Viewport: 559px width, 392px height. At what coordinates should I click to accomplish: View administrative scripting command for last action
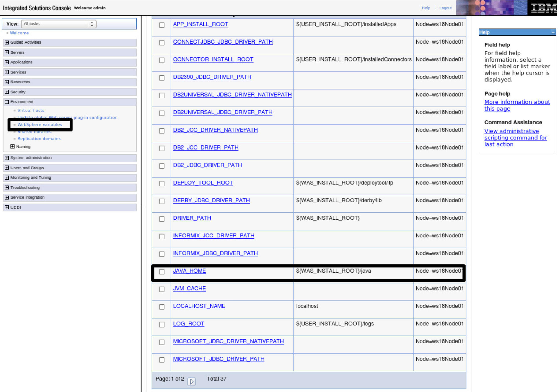pos(516,138)
